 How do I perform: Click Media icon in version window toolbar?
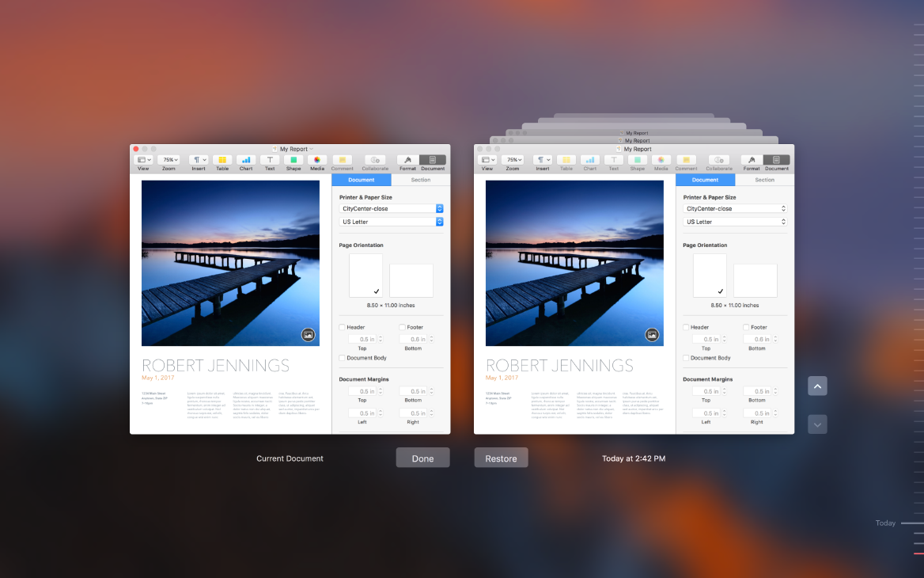pos(661,160)
